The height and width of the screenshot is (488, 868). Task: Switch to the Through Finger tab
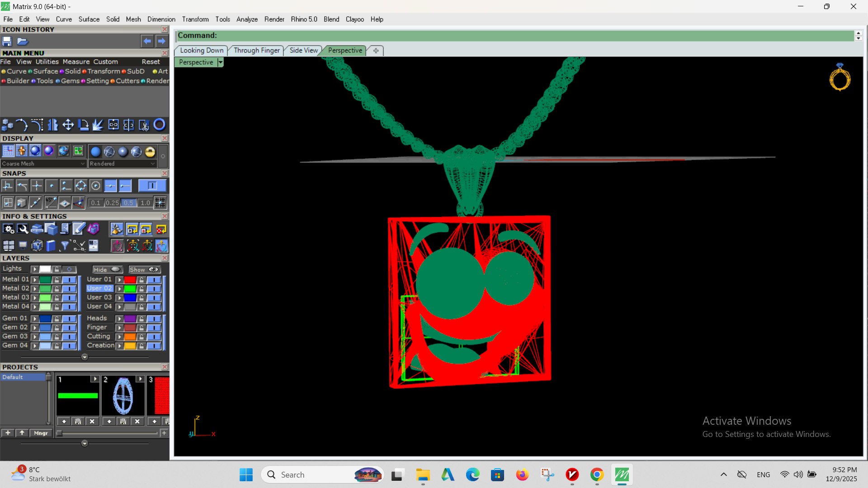256,51
